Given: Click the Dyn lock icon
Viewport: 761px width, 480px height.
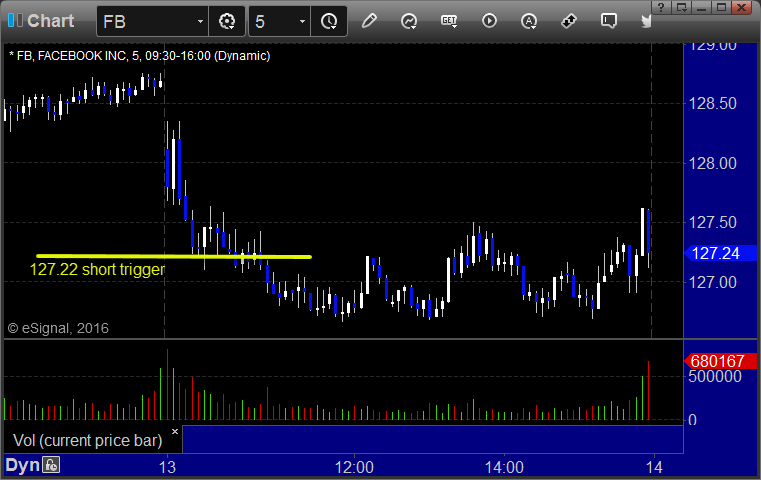Looking at the screenshot, I should tap(51, 465).
